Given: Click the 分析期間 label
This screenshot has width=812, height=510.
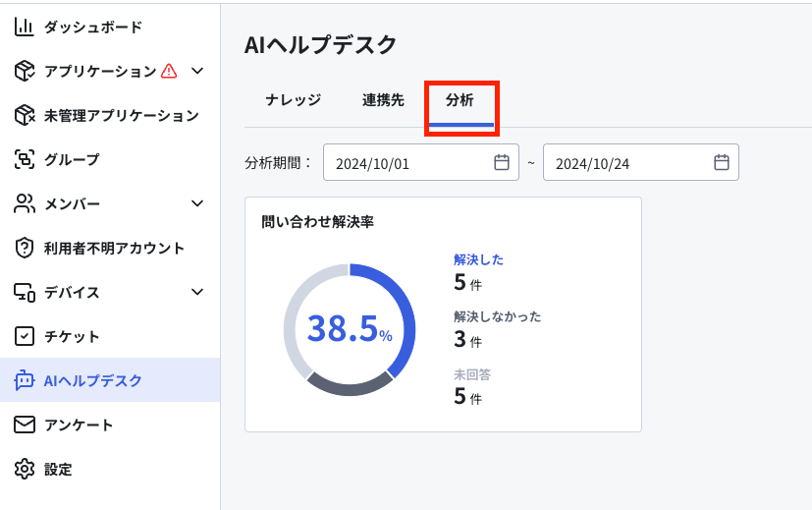Looking at the screenshot, I should (279, 163).
